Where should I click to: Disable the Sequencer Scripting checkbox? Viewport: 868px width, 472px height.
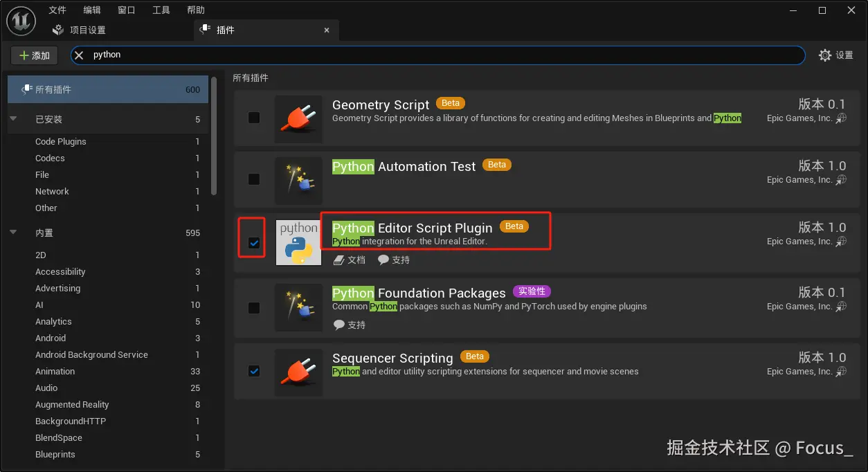[x=254, y=372]
